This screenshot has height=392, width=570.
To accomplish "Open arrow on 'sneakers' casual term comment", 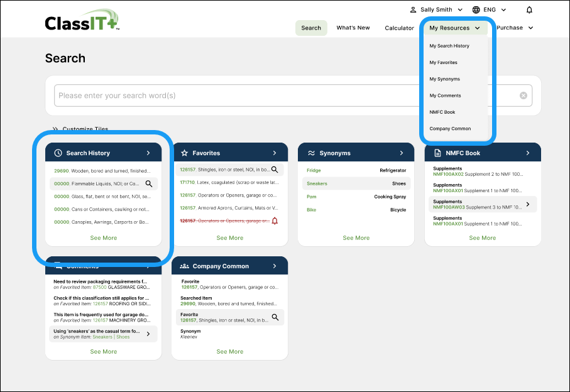I will pos(148,334).
